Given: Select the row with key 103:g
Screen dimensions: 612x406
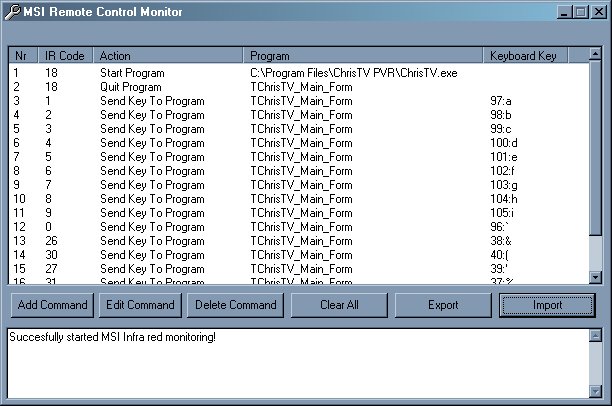Looking at the screenshot, I should point(299,185).
